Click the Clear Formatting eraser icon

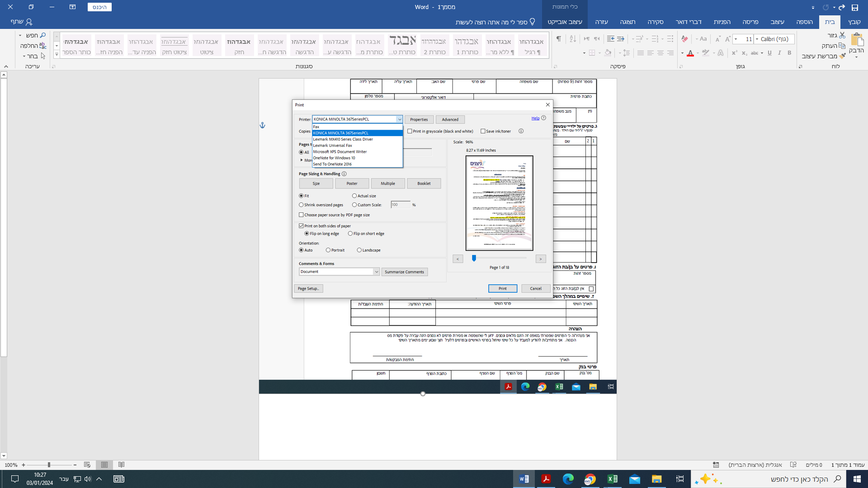(684, 39)
